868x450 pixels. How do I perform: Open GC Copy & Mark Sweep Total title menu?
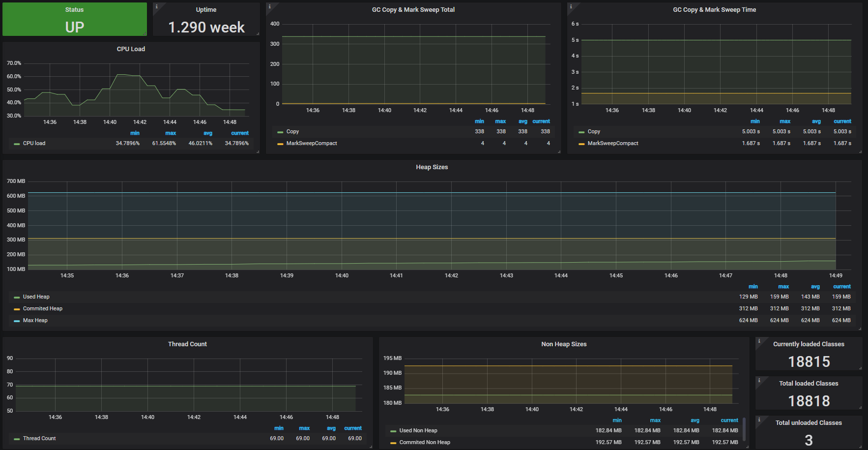pos(413,10)
